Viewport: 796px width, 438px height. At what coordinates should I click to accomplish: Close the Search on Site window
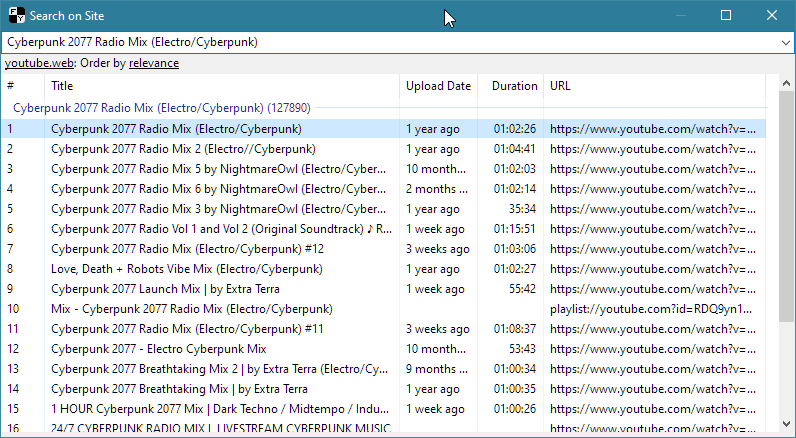(772, 16)
